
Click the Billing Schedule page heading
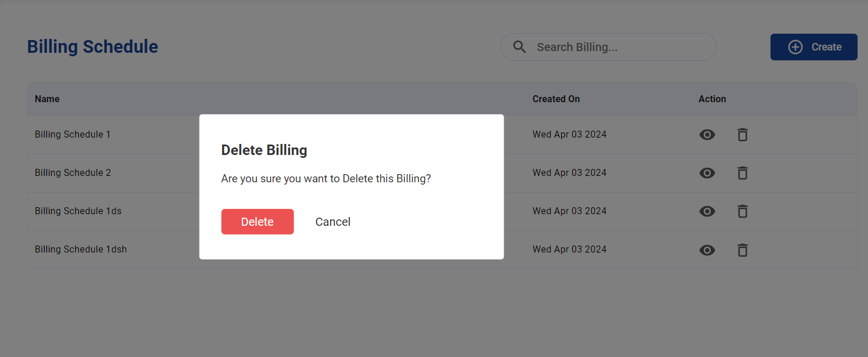pyautogui.click(x=93, y=46)
